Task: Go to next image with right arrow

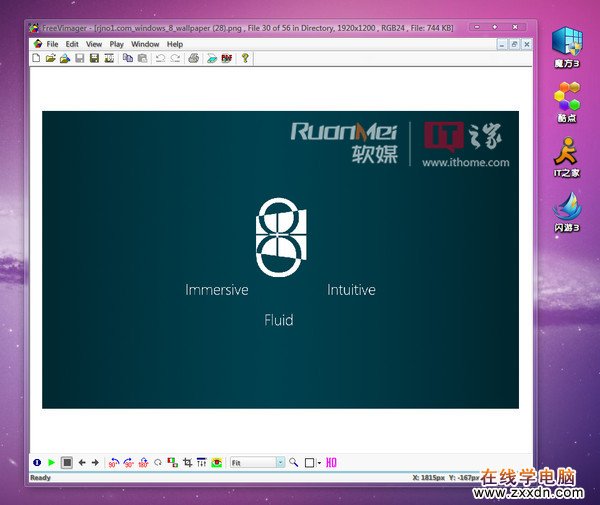Action: tap(95, 463)
